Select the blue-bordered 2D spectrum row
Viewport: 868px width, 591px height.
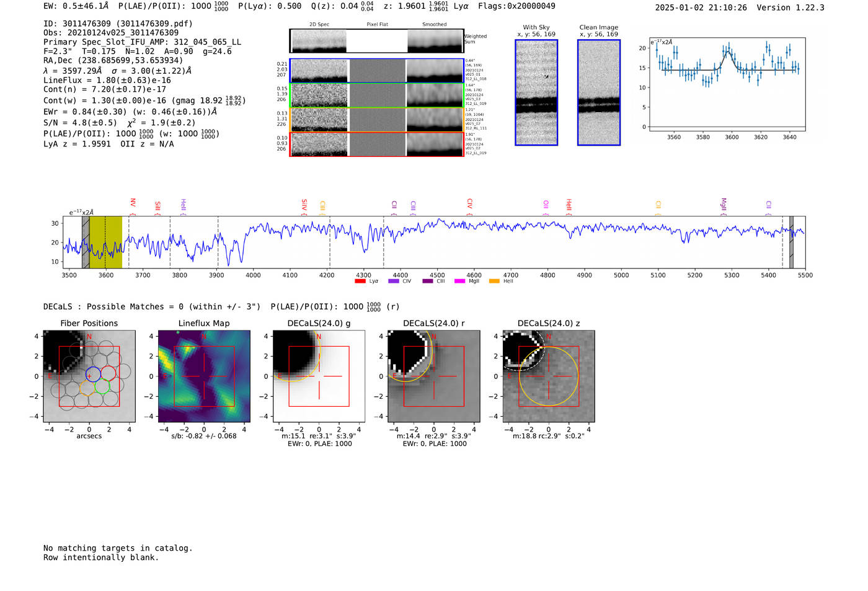(x=377, y=71)
